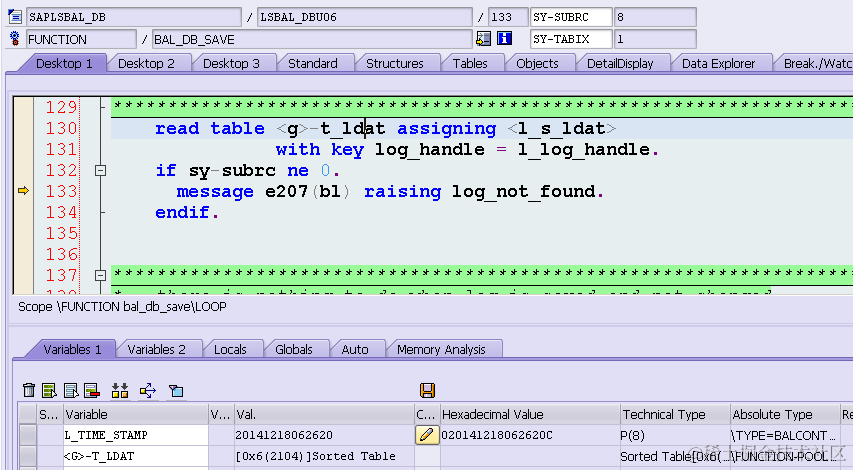Open the Objects tab
Screen dimensions: 853x470
(537, 64)
